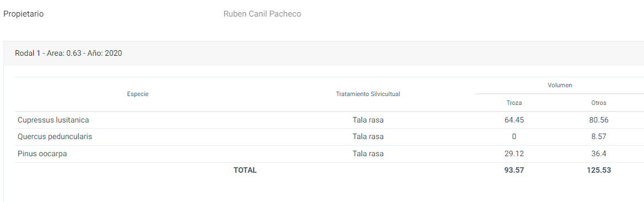Click owner name Ruben Canil Pacheco
Screen dimensions: 644x202
(262, 14)
